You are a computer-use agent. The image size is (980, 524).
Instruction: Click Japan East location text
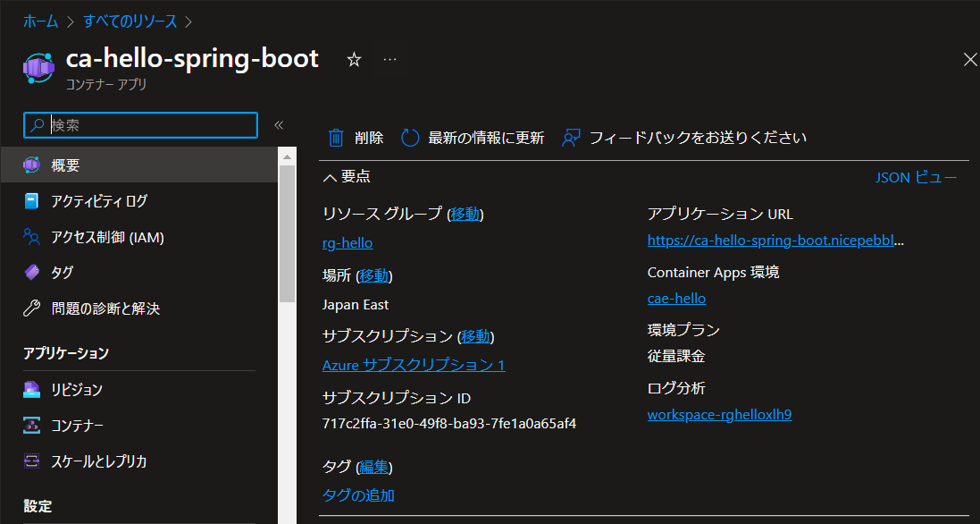356,305
